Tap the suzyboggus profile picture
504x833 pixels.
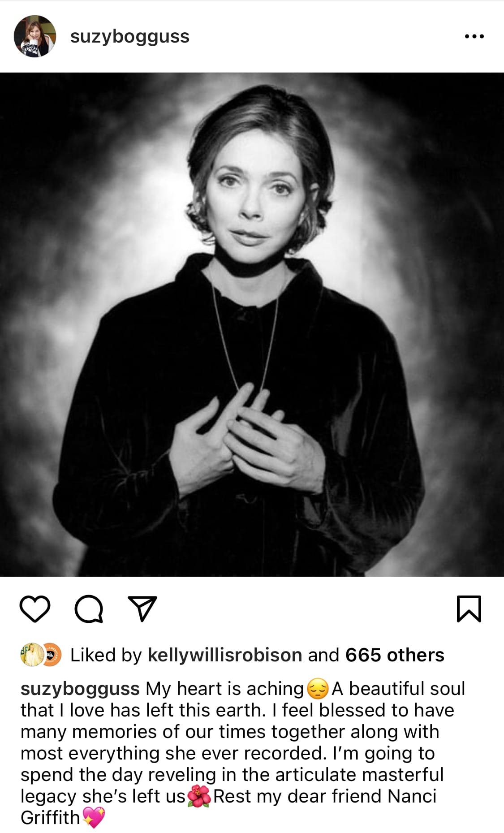click(x=35, y=36)
